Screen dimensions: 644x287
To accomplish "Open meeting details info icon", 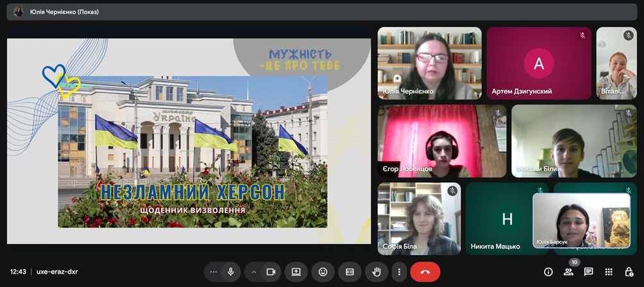I will click(x=548, y=272).
